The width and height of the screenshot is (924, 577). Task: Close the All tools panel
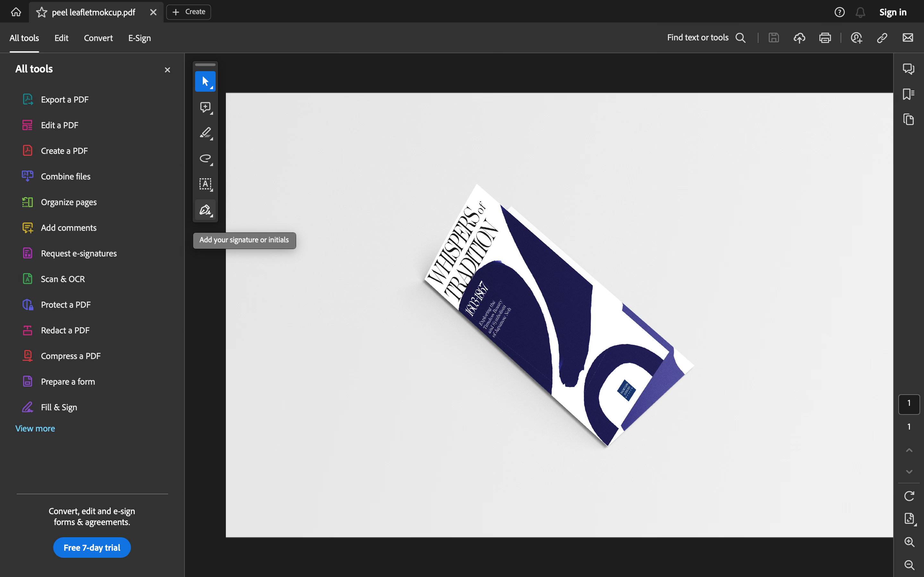tap(167, 70)
